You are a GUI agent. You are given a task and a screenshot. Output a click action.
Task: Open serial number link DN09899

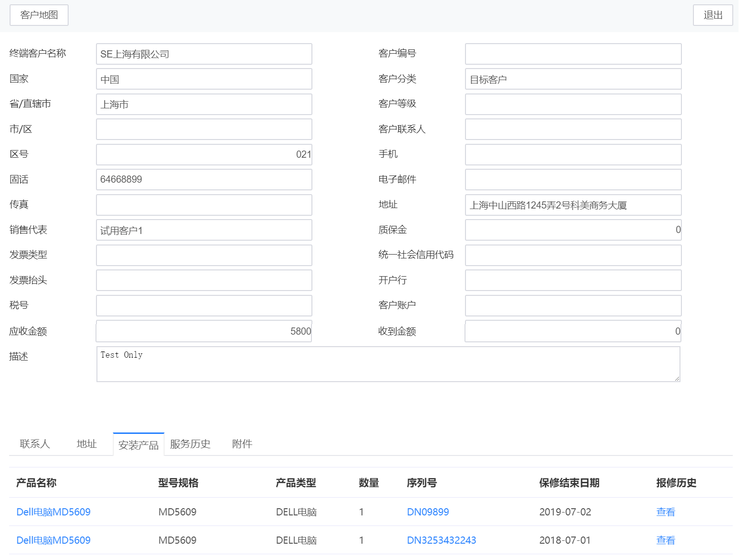(x=427, y=512)
